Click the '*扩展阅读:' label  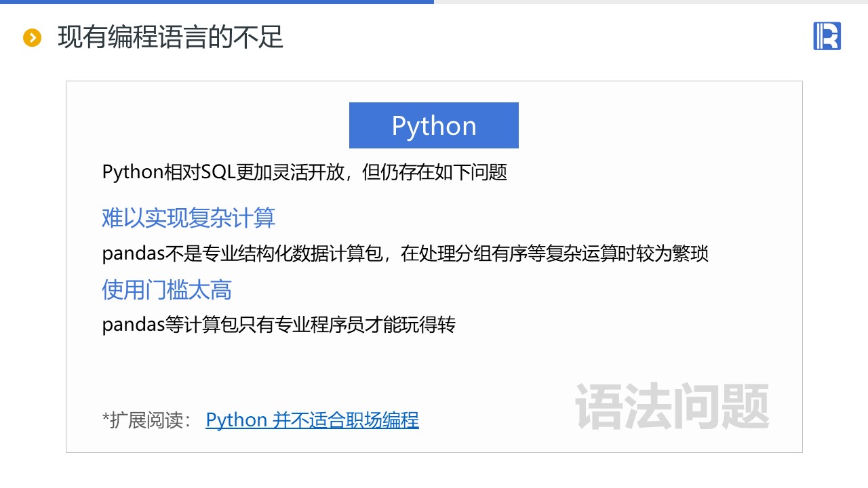148,420
